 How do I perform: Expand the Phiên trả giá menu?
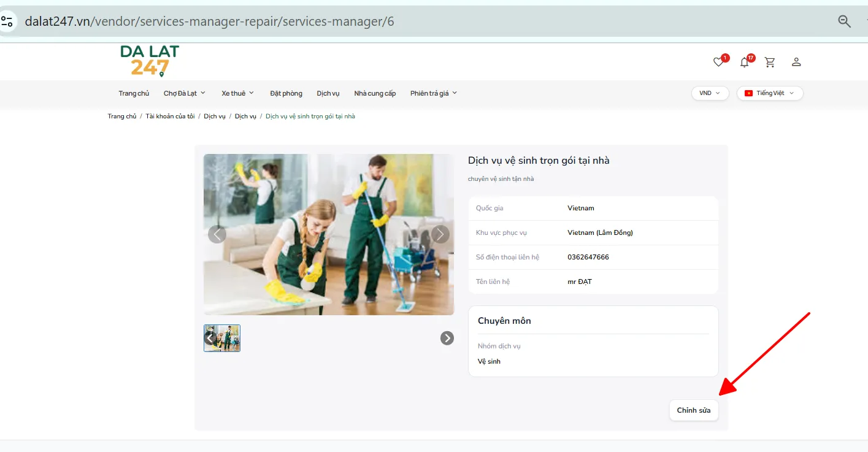434,93
